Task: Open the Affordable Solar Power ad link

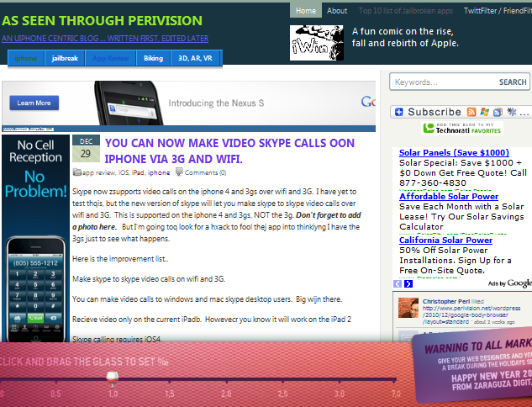Action: [449, 196]
